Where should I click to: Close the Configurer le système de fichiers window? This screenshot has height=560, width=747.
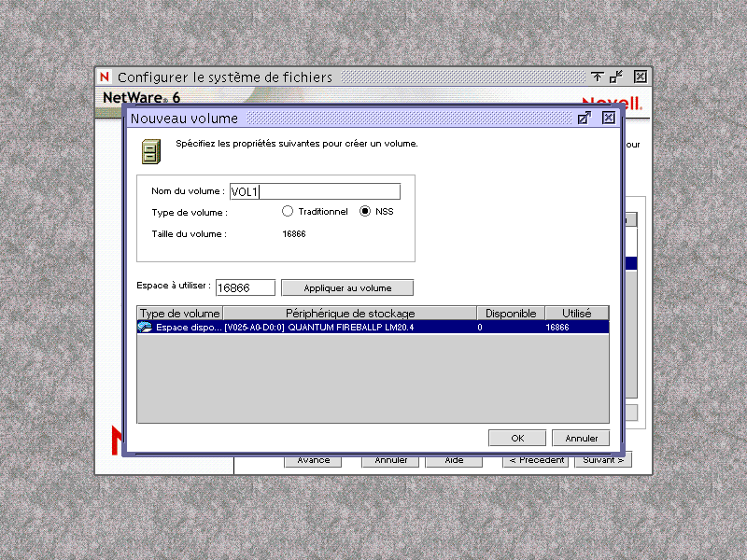(641, 77)
